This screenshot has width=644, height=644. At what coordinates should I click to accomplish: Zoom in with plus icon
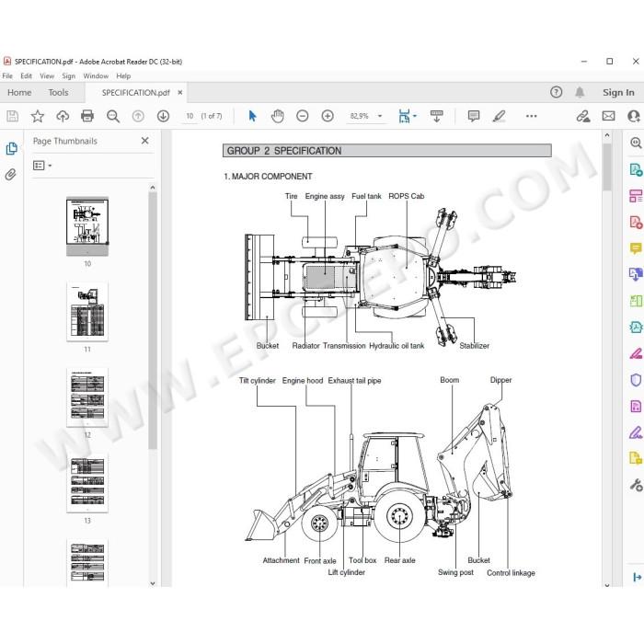[328, 116]
